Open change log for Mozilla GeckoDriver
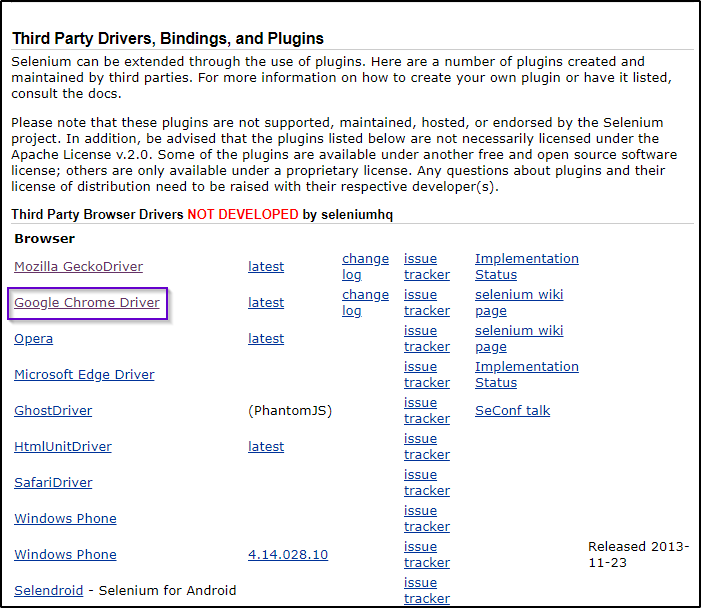Screen dimensions: 701x608 (x=365, y=266)
